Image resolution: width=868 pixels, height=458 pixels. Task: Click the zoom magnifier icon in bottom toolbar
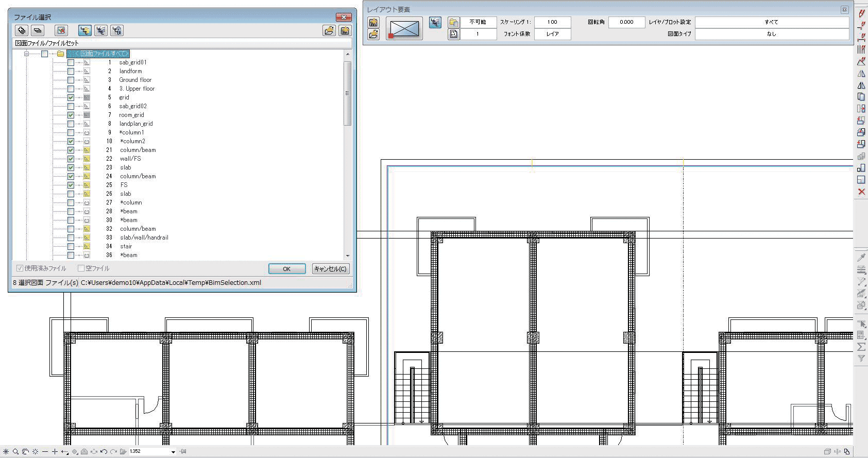[15, 452]
